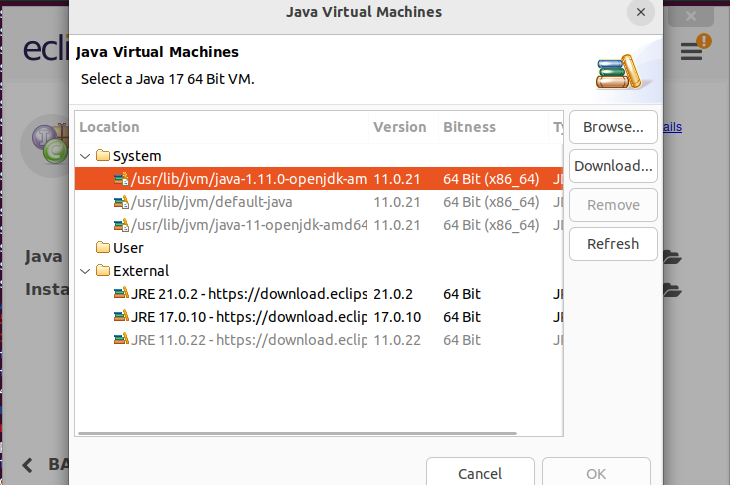Close the Java Virtual Machines dialog
This screenshot has width=730, height=485.
pyautogui.click(x=641, y=12)
